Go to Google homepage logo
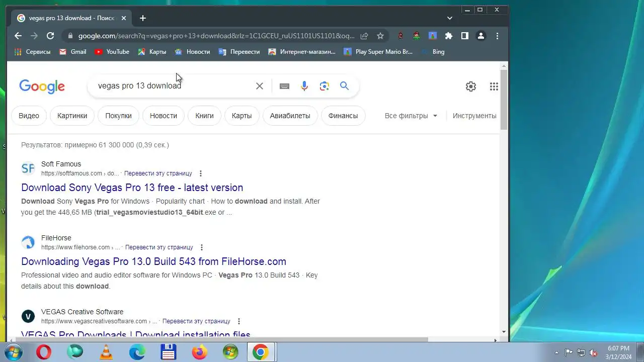The image size is (644, 362). [x=42, y=86]
